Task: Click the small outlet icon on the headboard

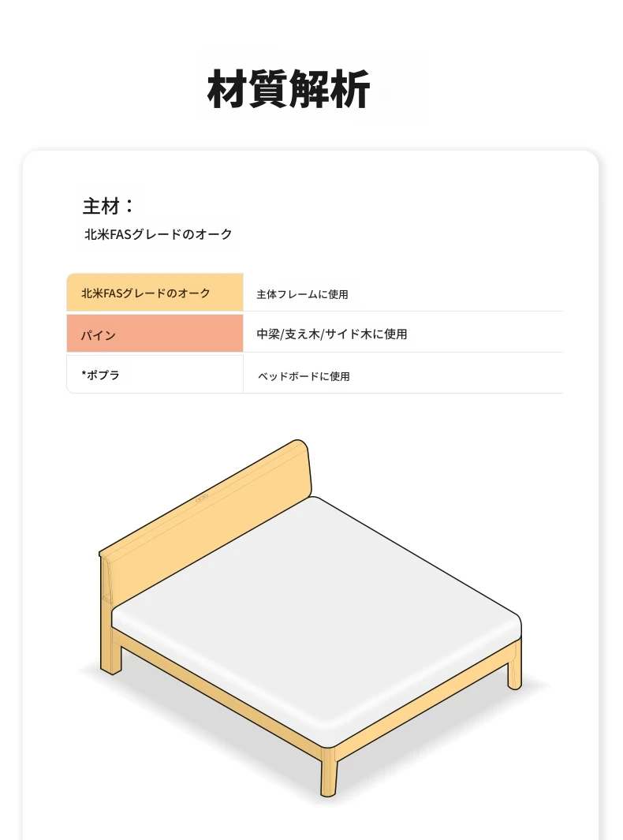Action: click(x=201, y=499)
